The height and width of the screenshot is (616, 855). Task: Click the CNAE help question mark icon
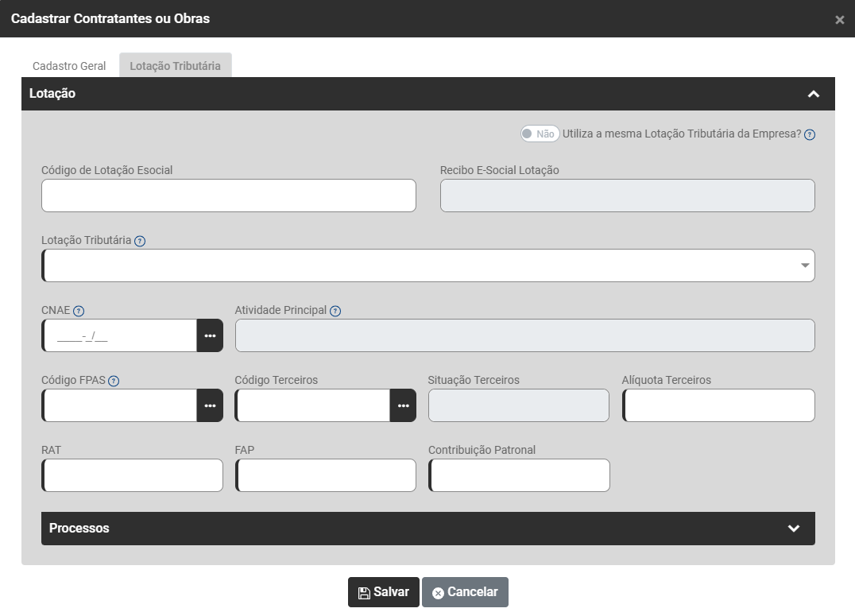(79, 311)
